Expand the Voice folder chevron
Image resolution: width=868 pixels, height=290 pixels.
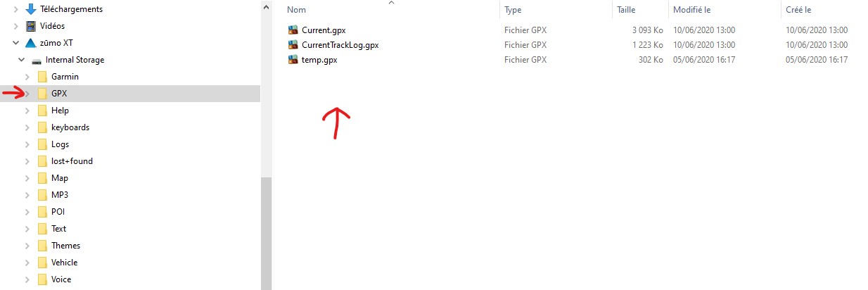tap(27, 279)
